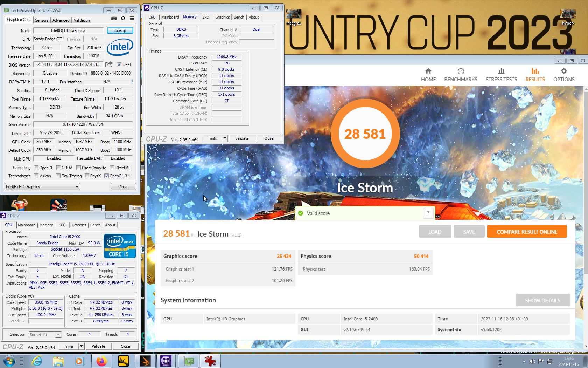The height and width of the screenshot is (368, 588).
Task: Click the yellow-black icon in taskbar
Action: [123, 361]
